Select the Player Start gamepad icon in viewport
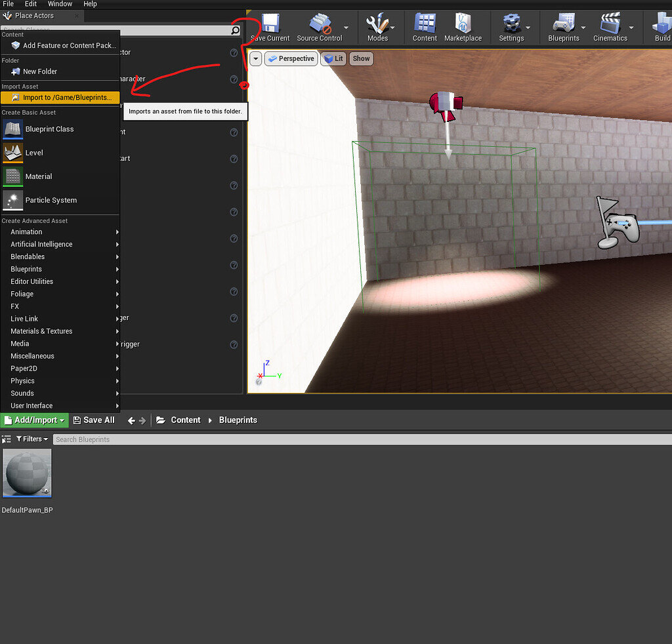The image size is (672, 644). pyautogui.click(x=617, y=223)
